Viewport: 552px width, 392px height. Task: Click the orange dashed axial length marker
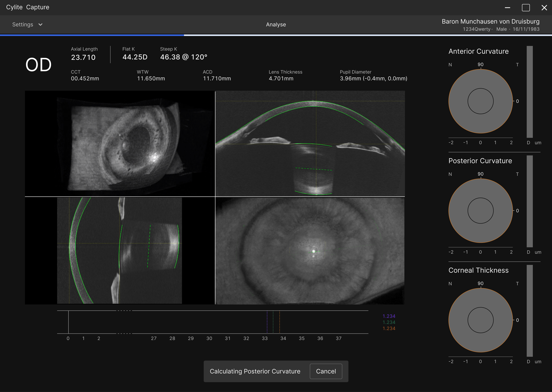point(280,322)
